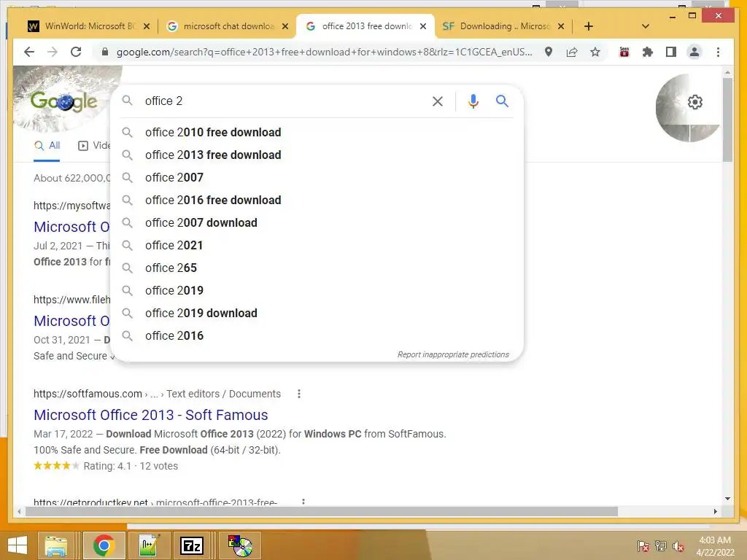747x560 pixels.
Task: Open the Extensions puzzle piece menu
Action: pos(648,52)
